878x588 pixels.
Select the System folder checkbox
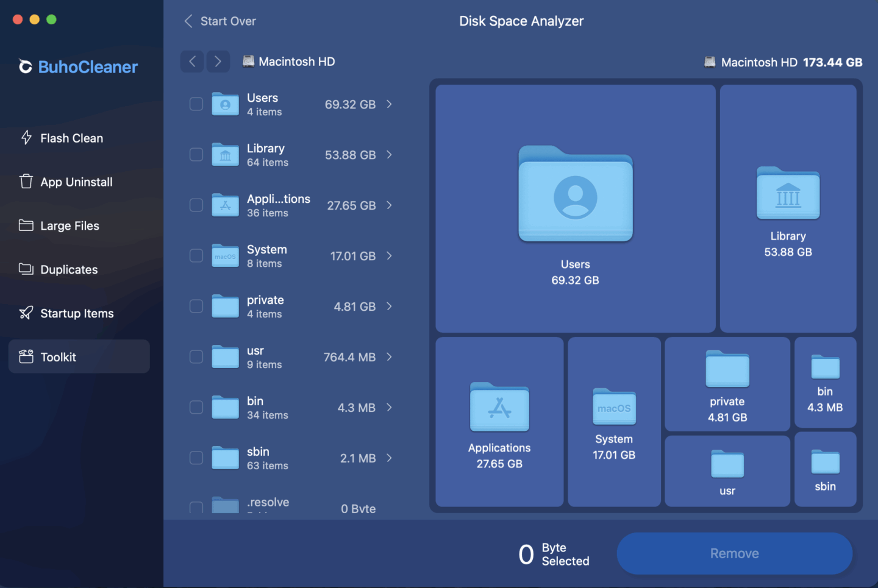click(x=196, y=256)
